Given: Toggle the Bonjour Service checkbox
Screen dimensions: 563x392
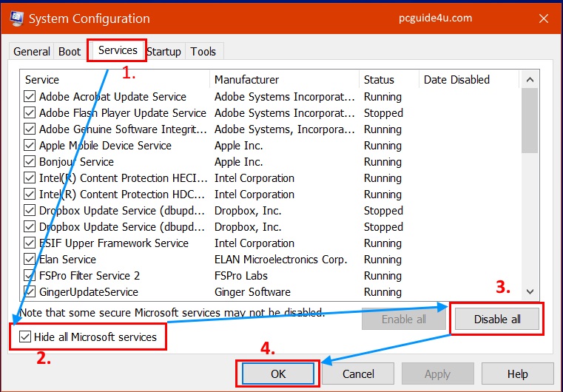Looking at the screenshot, I should (30, 162).
